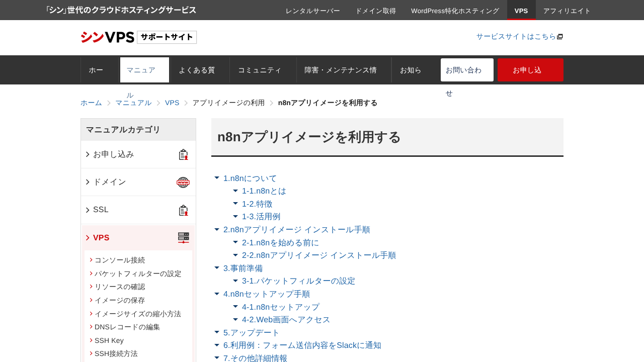
Task: Open the ドメイン取得 top menu item
Action: 375,11
